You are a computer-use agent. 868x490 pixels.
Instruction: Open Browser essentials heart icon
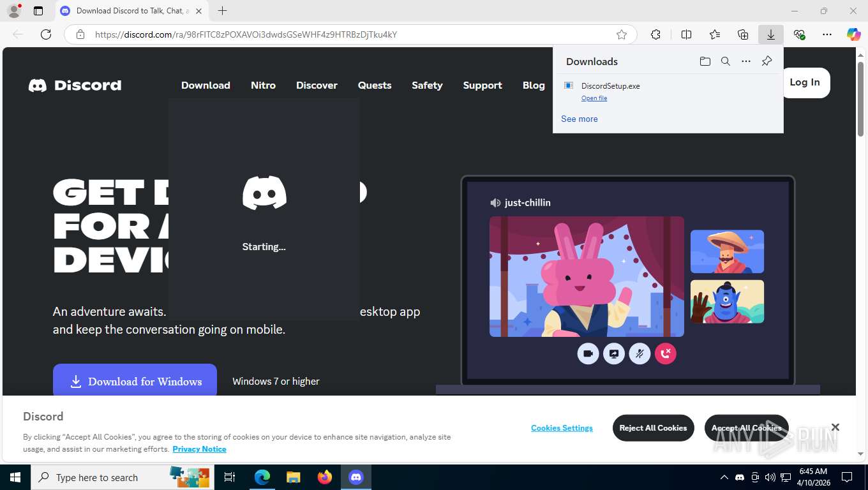(799, 34)
